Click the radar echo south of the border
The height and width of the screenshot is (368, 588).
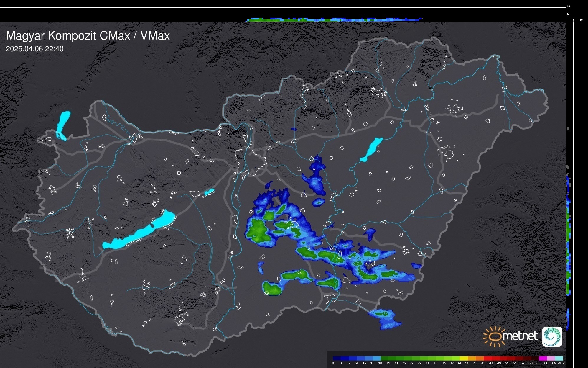[x=385, y=318]
